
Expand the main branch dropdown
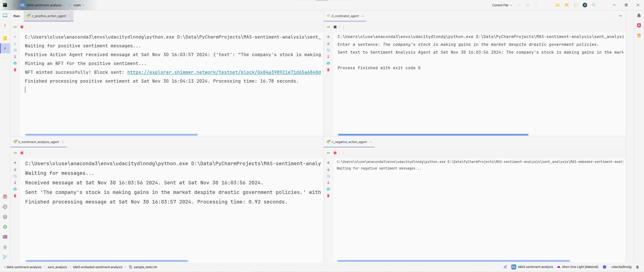(77, 5)
